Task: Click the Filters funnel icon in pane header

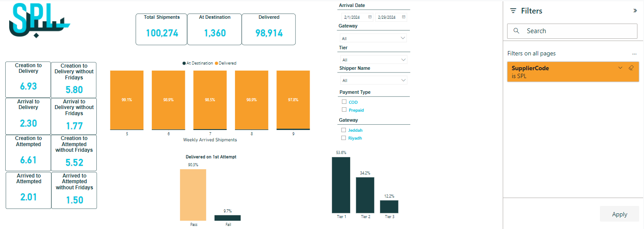Action: tap(513, 11)
